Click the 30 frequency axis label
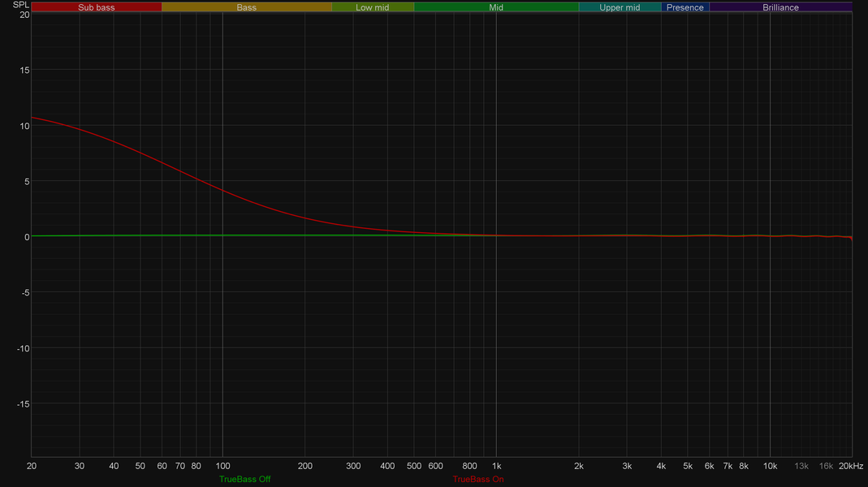The height and width of the screenshot is (487, 868). click(80, 467)
